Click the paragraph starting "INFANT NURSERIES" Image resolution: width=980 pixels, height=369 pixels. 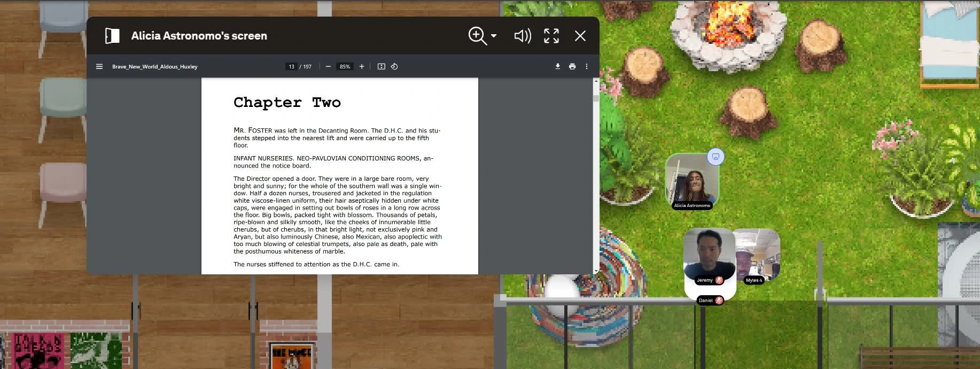click(x=333, y=162)
